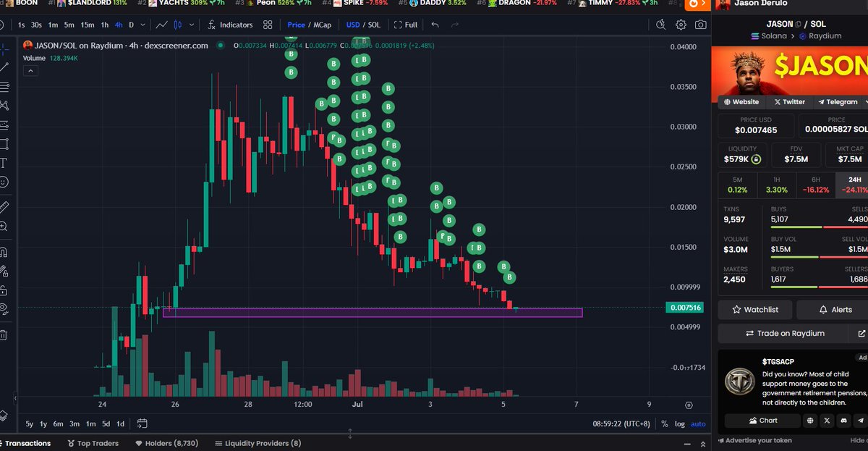Toggle chart to MCap display
Viewport: 868px width, 451px height.
click(322, 25)
